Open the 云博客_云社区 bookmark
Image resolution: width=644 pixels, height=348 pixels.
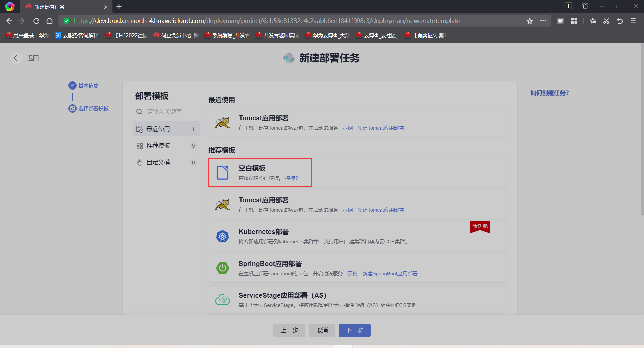(377, 35)
